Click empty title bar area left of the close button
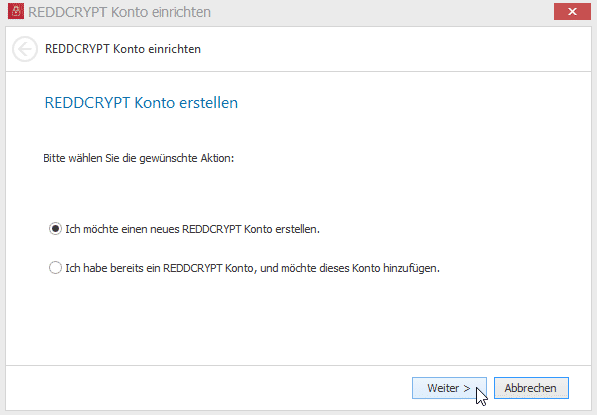Viewport: 597px width, 415px height. pyautogui.click(x=381, y=12)
